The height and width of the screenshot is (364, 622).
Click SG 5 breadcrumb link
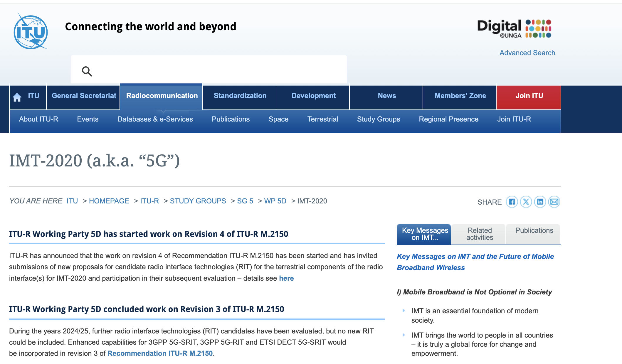pos(245,201)
